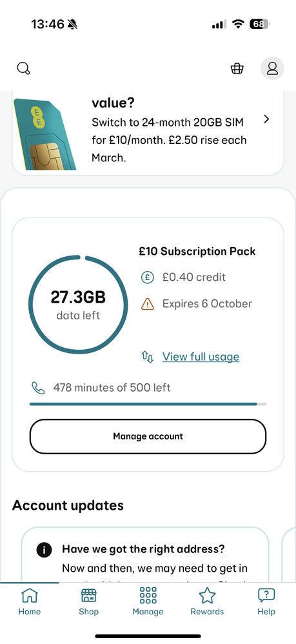
Task: Switch to the Home tab
Action: tap(30, 601)
